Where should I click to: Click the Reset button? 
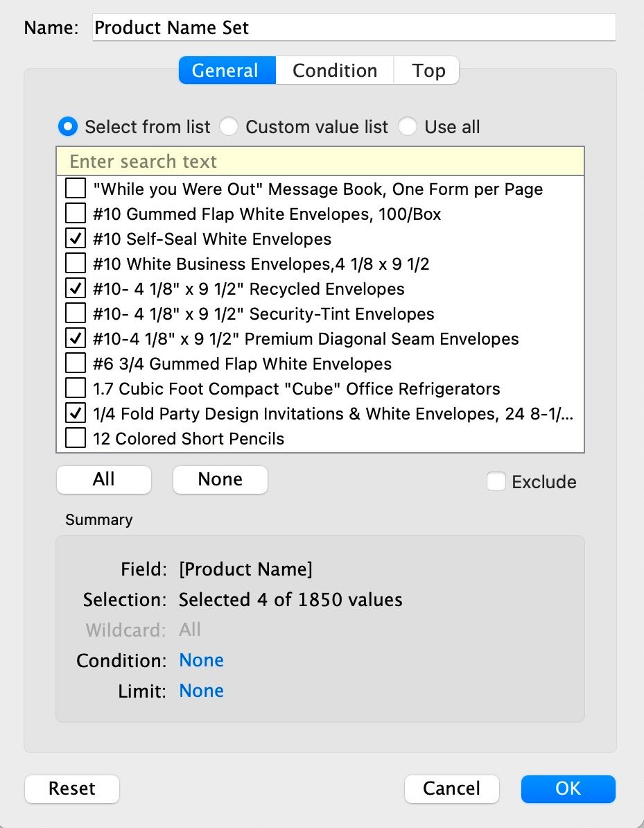pyautogui.click(x=72, y=788)
